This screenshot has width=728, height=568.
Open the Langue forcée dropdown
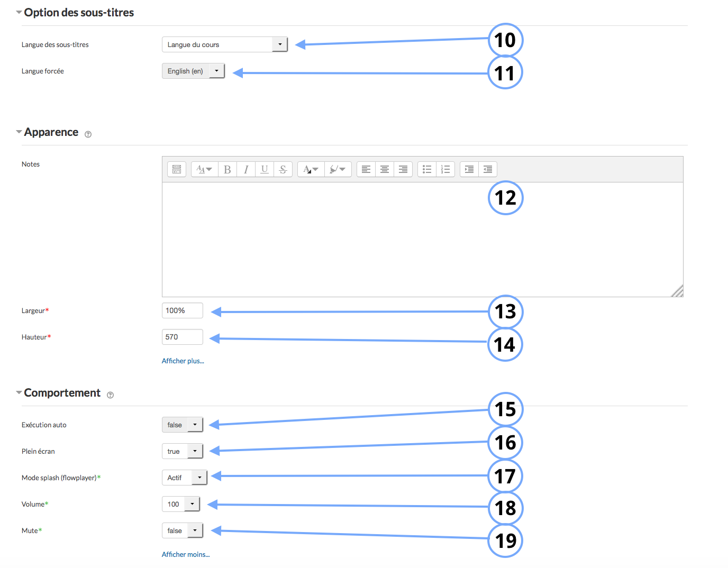point(193,71)
